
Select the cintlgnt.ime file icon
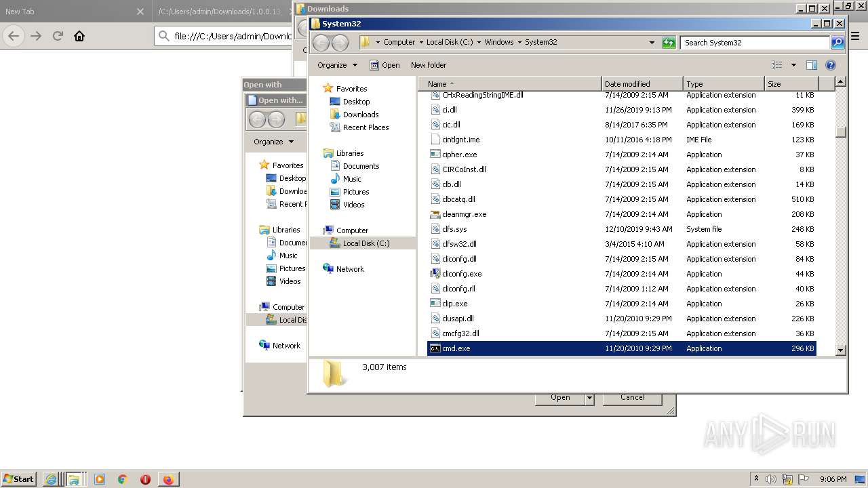click(435, 140)
